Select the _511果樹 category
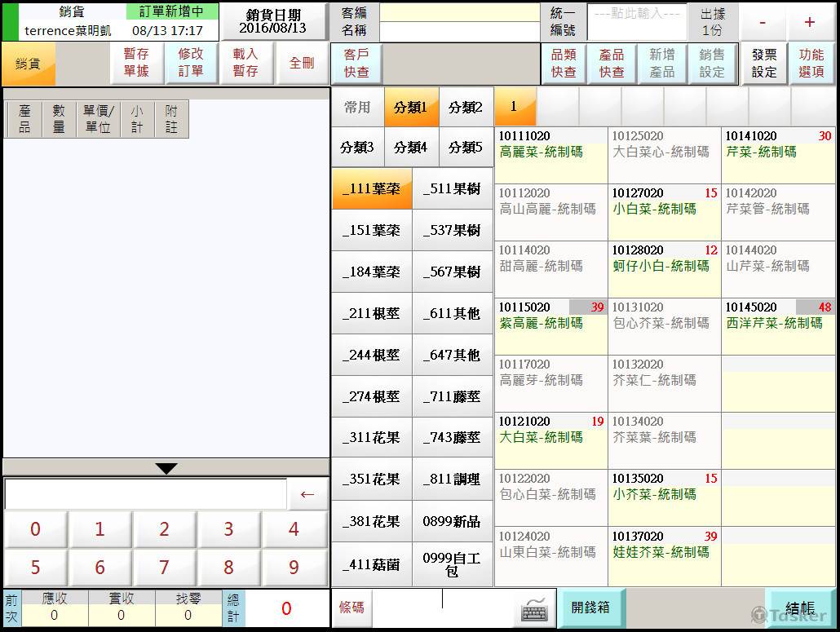This screenshot has width=840, height=632. (x=453, y=189)
